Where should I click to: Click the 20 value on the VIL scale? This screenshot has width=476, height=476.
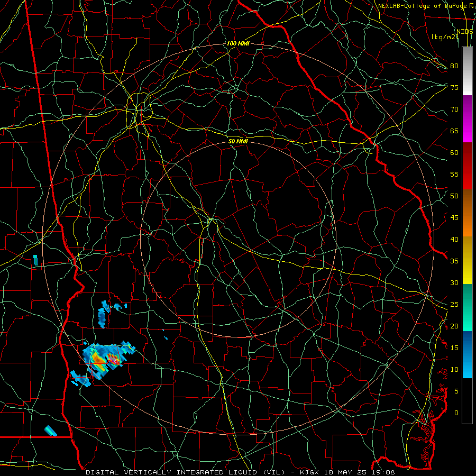pos(454,326)
